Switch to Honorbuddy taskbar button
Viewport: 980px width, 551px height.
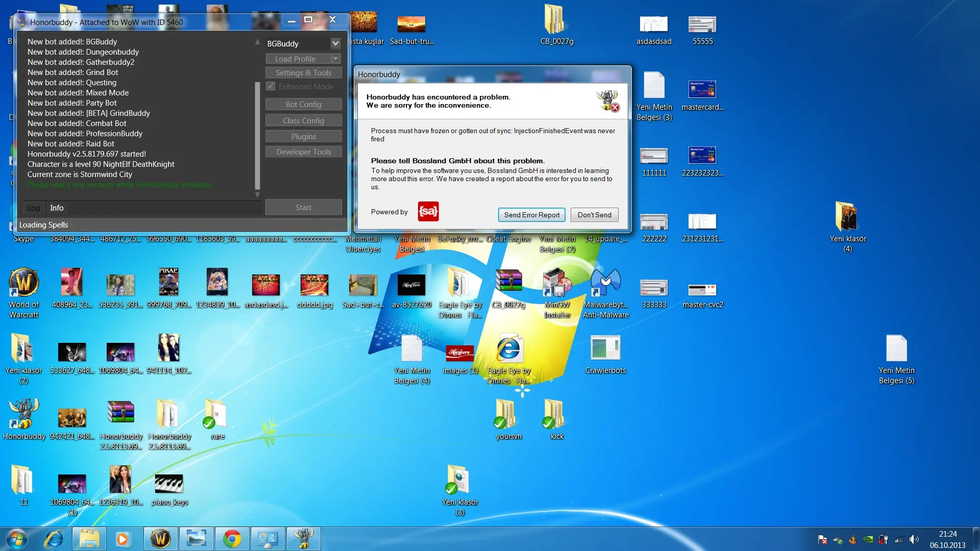point(303,539)
